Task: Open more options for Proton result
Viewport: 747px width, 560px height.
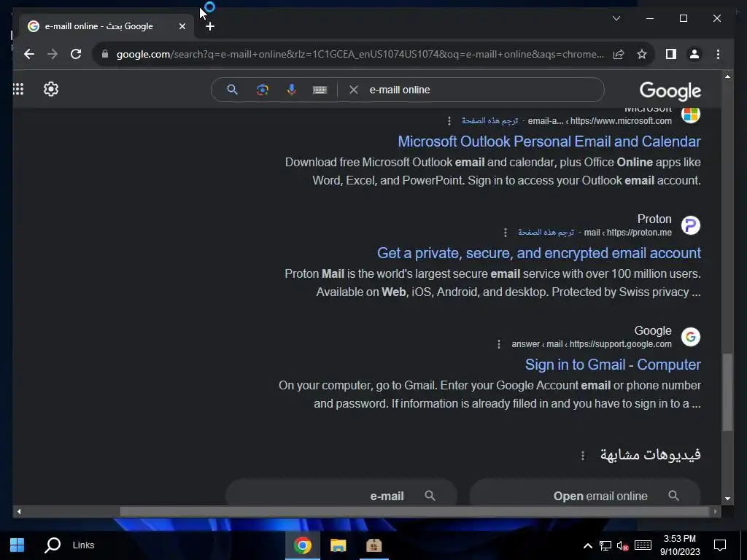Action: (x=506, y=233)
